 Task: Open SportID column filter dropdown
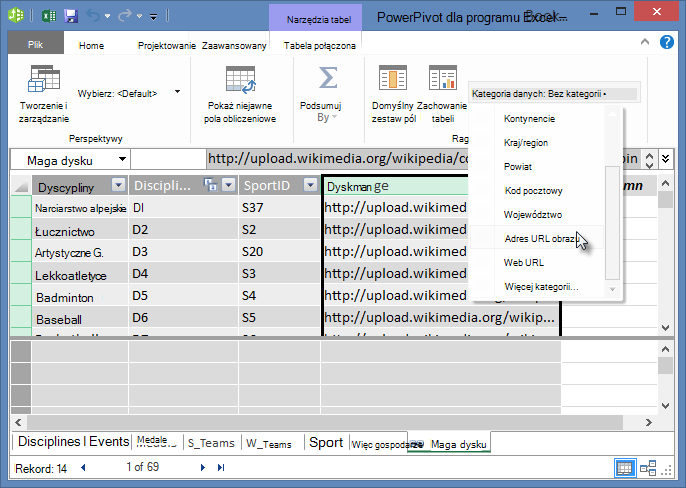pyautogui.click(x=311, y=185)
